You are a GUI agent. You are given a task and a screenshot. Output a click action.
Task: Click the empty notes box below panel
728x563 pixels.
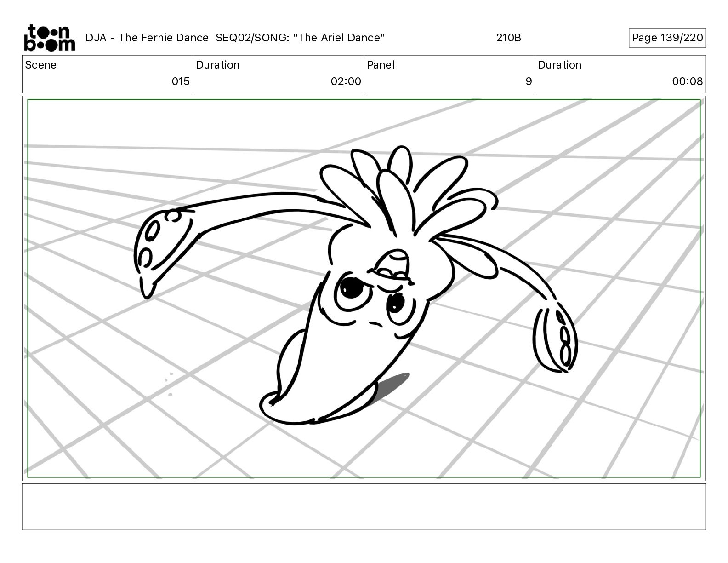[x=364, y=506]
